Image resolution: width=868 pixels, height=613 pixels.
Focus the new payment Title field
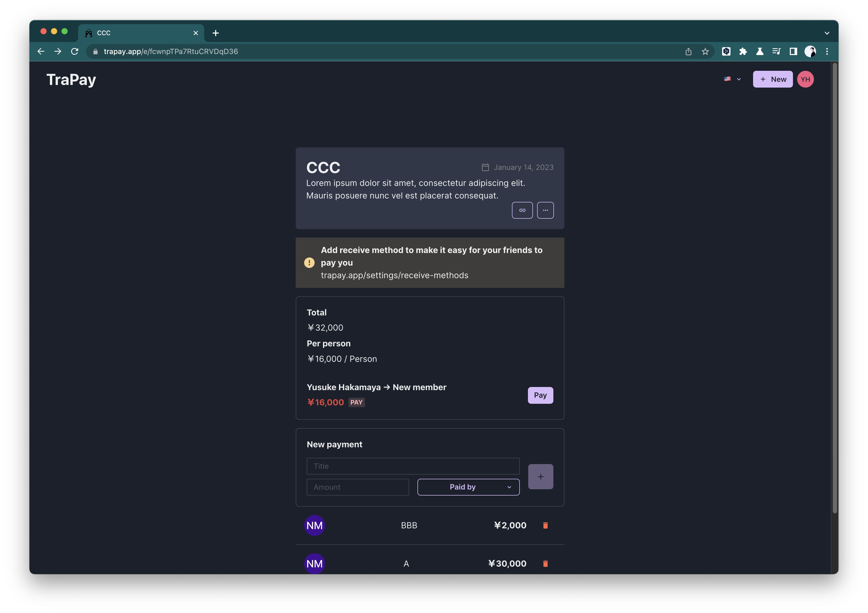pyautogui.click(x=413, y=466)
